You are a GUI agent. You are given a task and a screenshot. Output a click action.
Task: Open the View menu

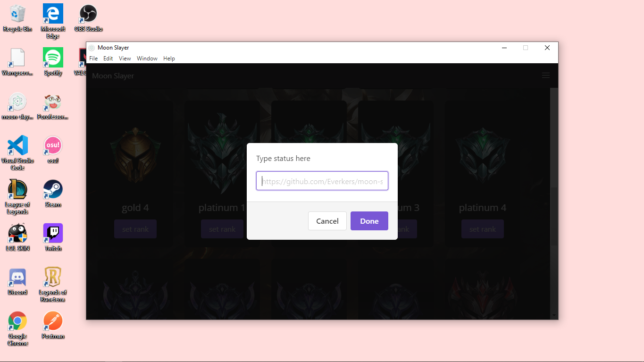[x=125, y=59]
